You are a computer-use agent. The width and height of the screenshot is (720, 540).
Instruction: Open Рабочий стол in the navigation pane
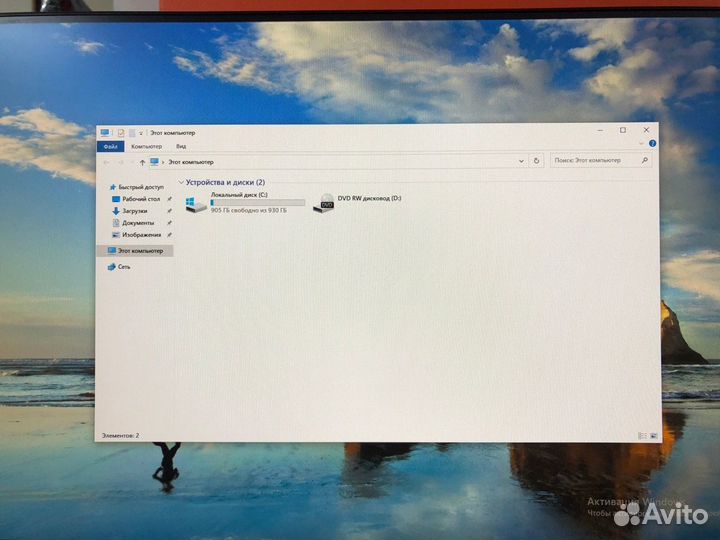click(136, 199)
